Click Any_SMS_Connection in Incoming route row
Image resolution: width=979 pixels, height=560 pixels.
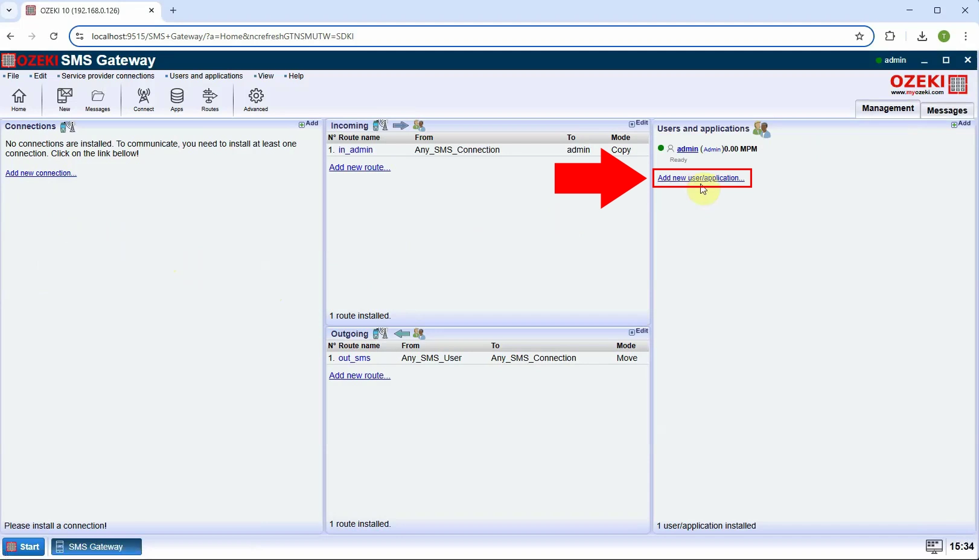[457, 150]
